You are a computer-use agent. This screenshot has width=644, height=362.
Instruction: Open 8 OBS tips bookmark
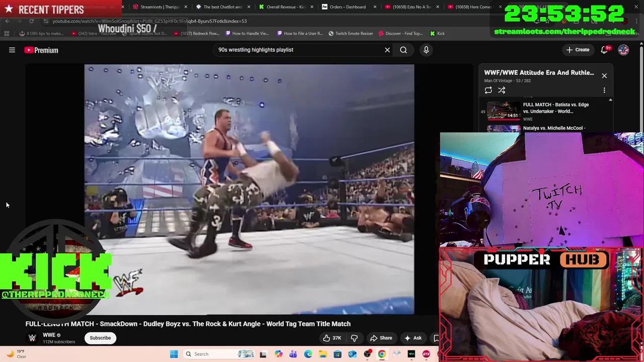tap(41, 34)
